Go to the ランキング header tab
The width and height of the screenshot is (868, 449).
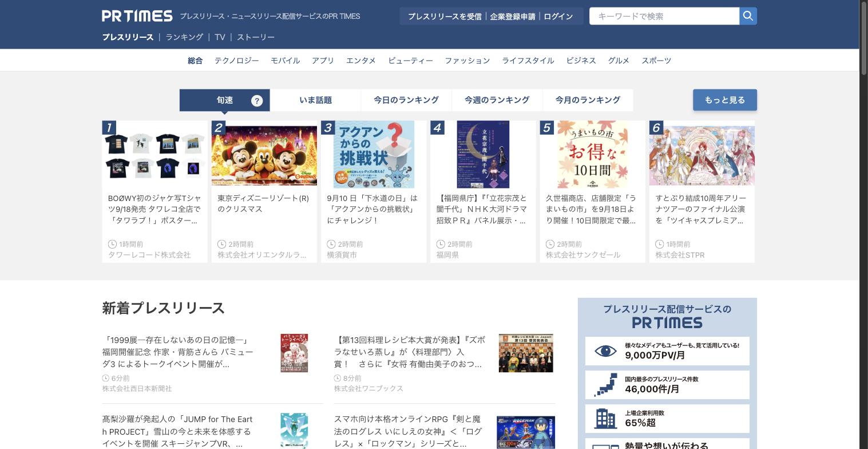[184, 37]
